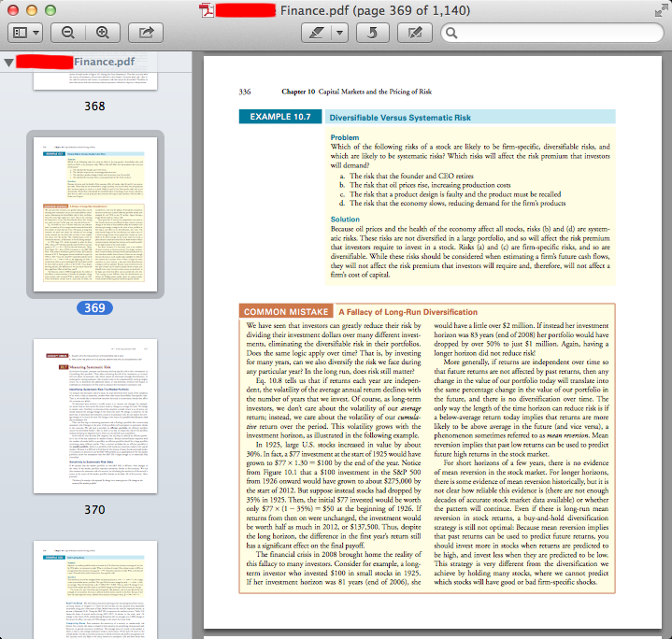Click the PDF document icon in title bar
The image size is (672, 639).
[207, 10]
